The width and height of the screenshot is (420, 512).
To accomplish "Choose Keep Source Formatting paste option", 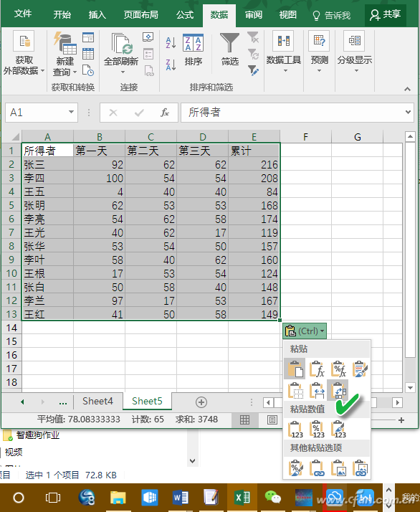I will point(360,369).
